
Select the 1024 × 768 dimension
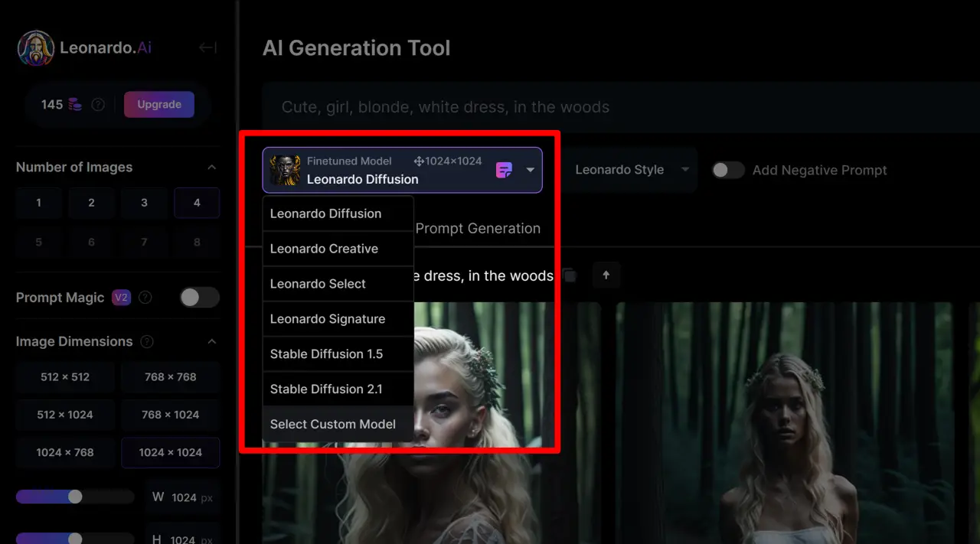(x=65, y=452)
